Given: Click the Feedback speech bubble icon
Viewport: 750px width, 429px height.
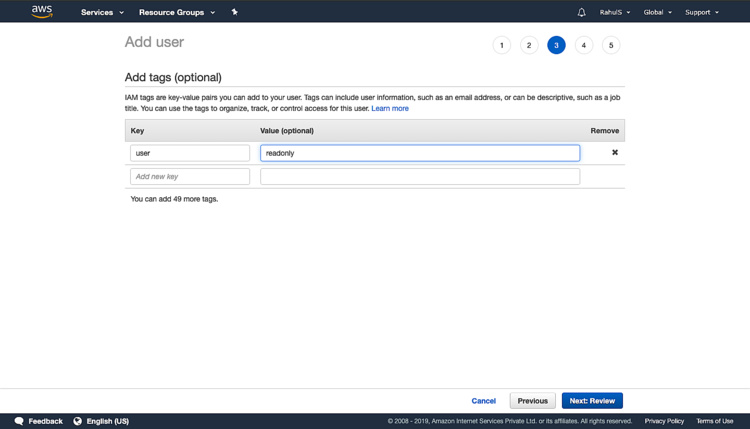Looking at the screenshot, I should [19, 421].
